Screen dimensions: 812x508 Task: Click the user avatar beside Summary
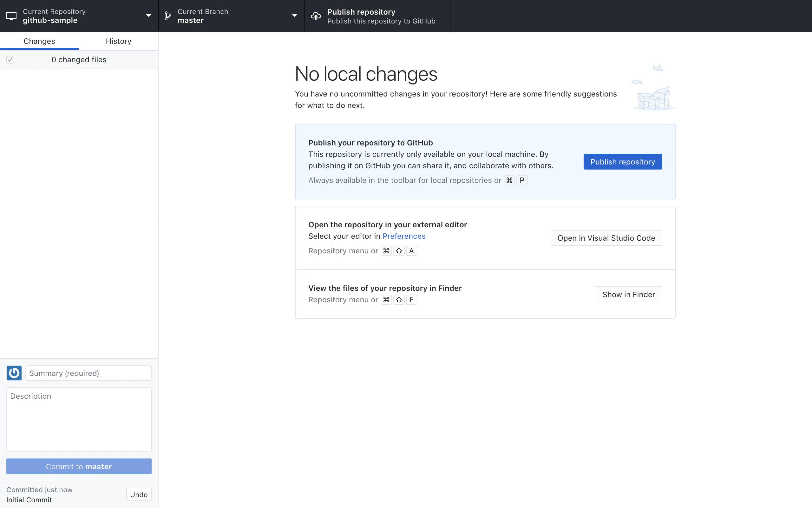tap(14, 373)
